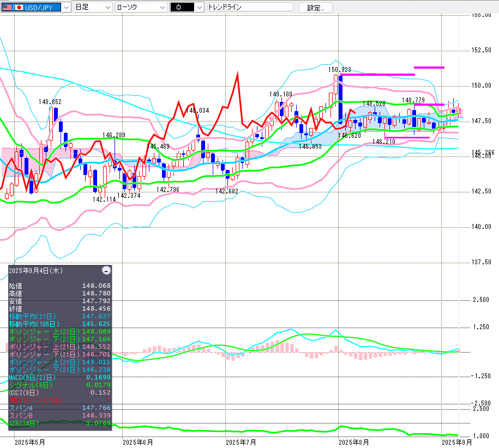Select the 高値 148.780 row

[x=60, y=293]
